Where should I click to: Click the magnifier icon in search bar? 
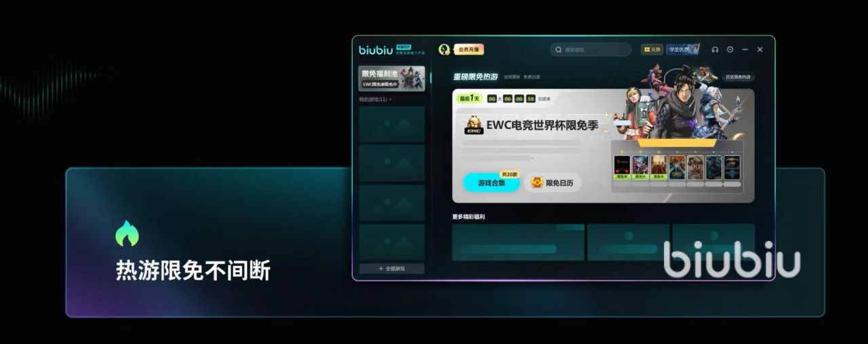559,50
